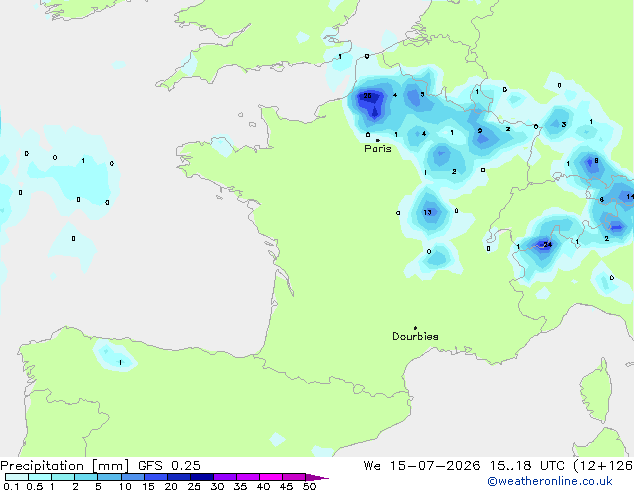
Task: Click the 15..18 UTC time text
Action: click(526, 466)
